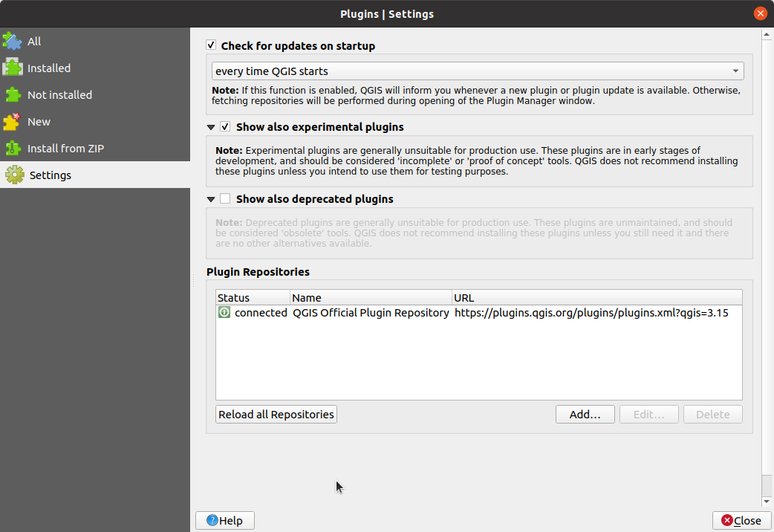Viewport: 774px width, 532px height.
Task: Click the scrollbar down arrow
Action: pos(767,502)
